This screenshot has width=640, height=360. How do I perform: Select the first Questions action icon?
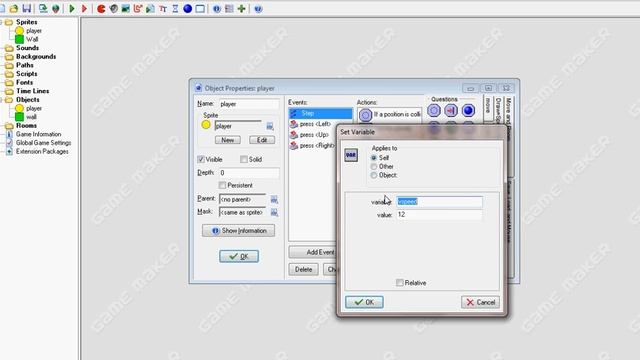click(x=434, y=111)
